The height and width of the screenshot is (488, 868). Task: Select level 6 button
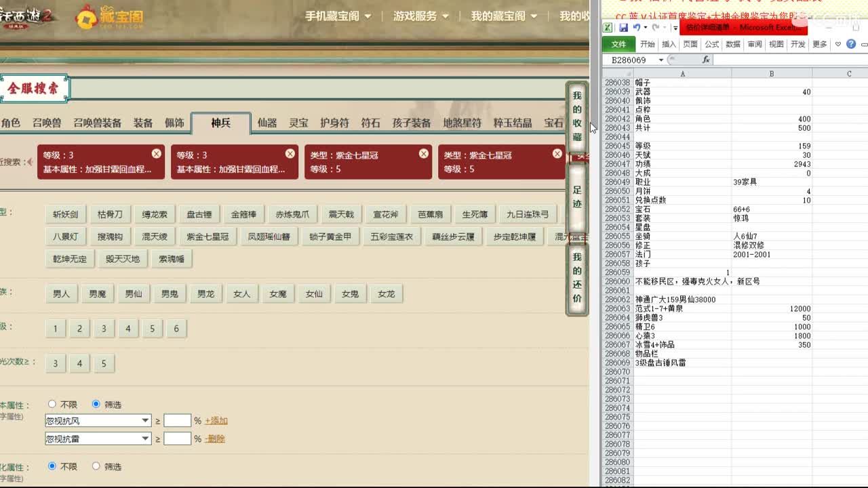click(x=176, y=329)
